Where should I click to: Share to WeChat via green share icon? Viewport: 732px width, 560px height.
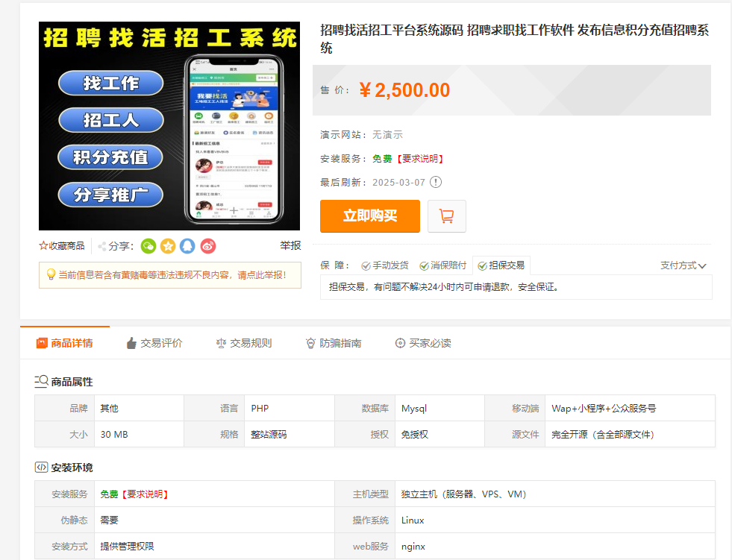[148, 245]
